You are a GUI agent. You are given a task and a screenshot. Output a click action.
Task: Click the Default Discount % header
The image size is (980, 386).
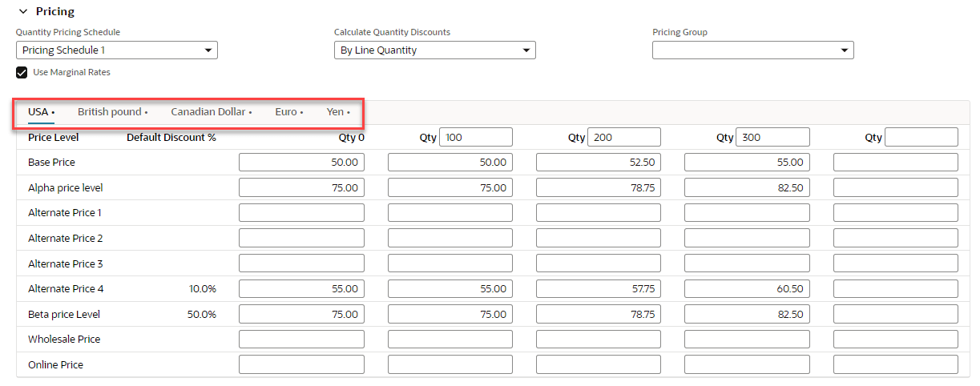coord(171,138)
